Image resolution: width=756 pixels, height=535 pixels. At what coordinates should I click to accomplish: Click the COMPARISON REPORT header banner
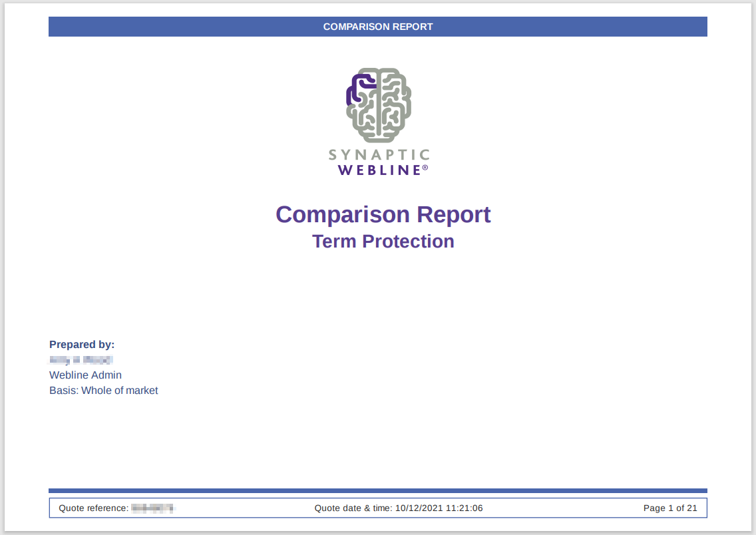click(x=378, y=27)
